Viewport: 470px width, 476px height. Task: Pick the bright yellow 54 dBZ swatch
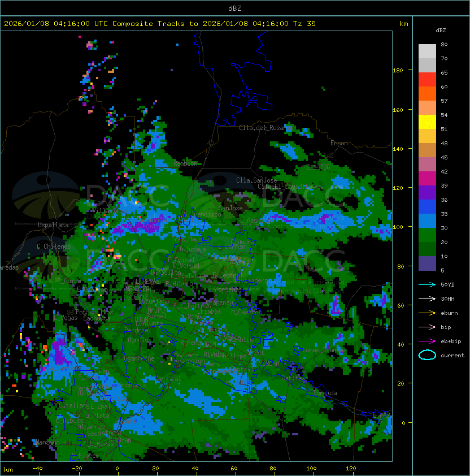[427, 122]
